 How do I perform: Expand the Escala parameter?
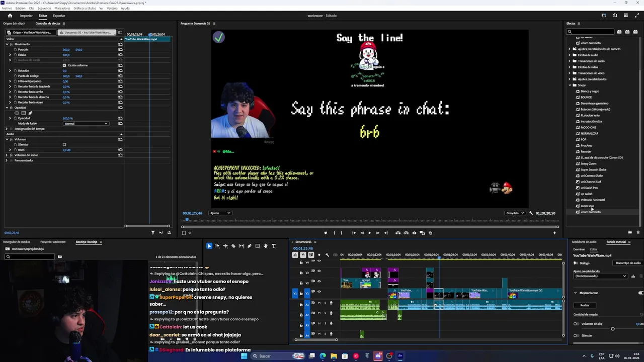(10, 55)
